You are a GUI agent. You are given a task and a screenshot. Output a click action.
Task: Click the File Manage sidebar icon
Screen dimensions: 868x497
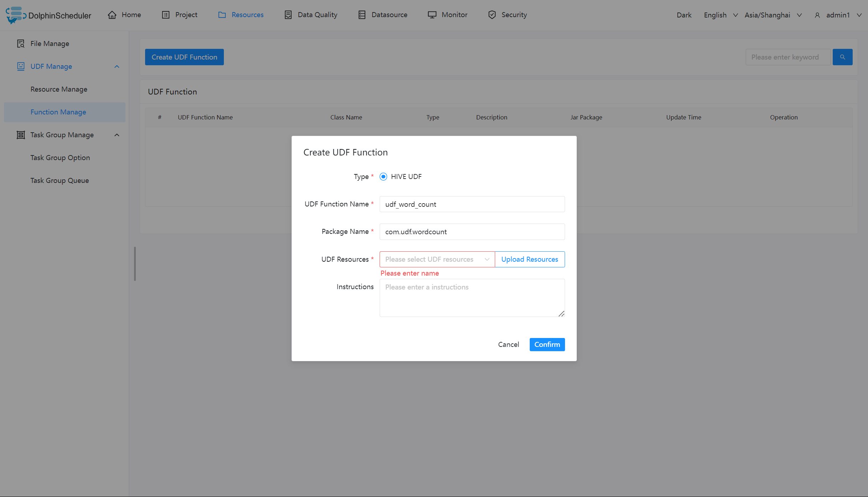(x=21, y=43)
